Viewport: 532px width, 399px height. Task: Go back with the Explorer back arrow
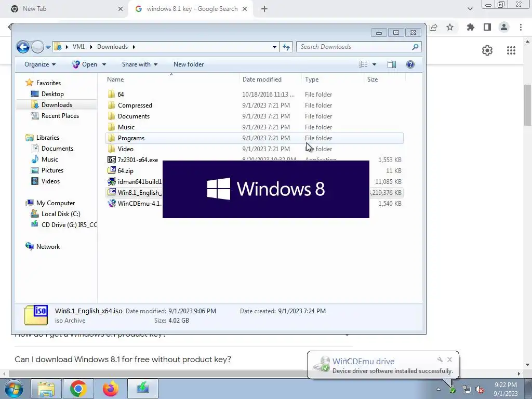[x=23, y=47]
